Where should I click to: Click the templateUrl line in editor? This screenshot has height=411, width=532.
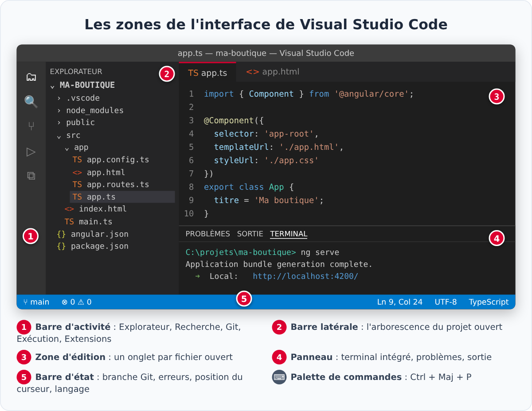coord(279,147)
